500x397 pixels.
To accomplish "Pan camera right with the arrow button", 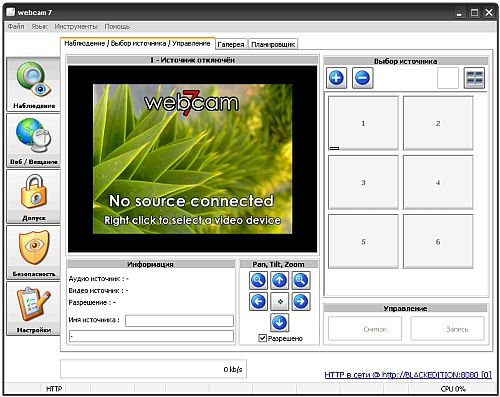I will click(x=301, y=301).
